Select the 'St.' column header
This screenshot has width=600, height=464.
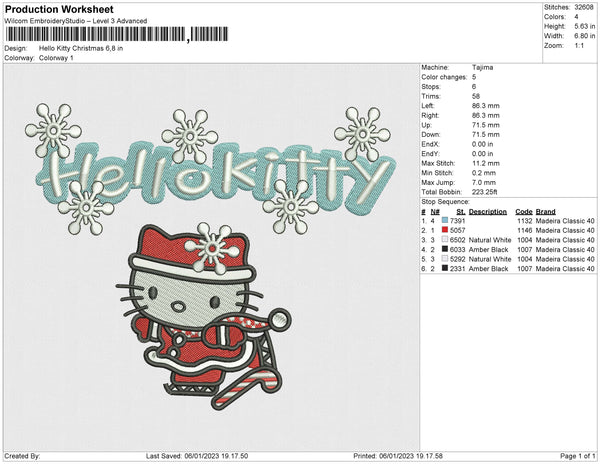point(461,212)
